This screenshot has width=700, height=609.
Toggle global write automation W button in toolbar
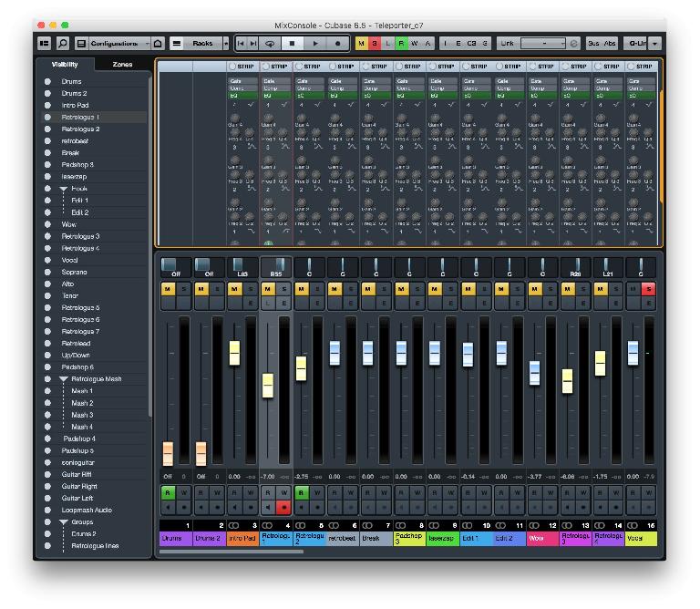click(415, 44)
